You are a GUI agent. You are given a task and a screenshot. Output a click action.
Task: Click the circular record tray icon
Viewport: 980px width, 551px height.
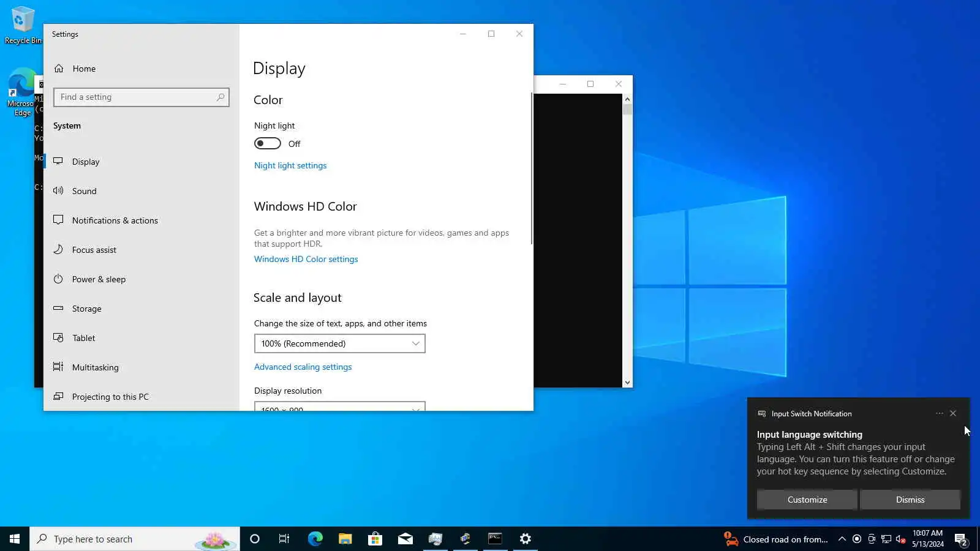click(857, 539)
